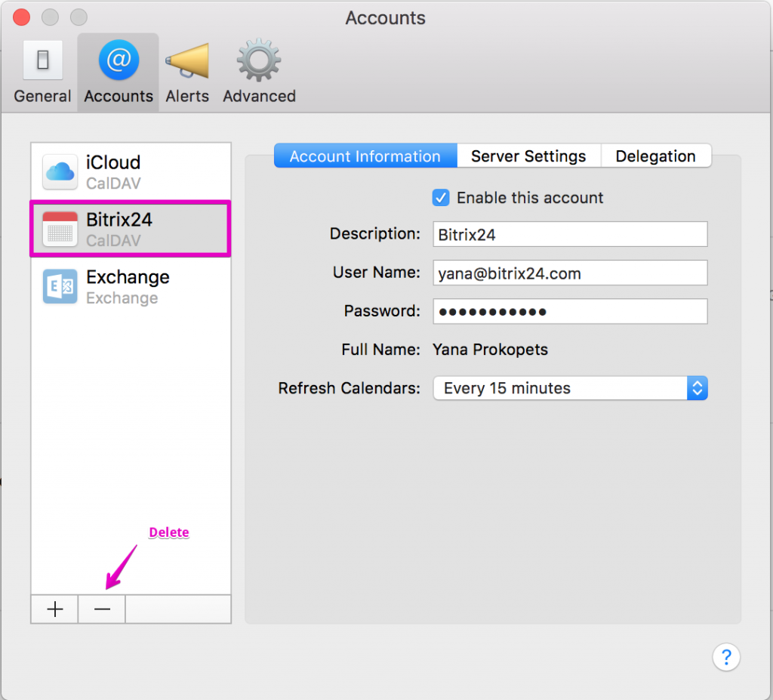
Task: Select the Bitrix24 account row label
Action: pyautogui.click(x=119, y=220)
